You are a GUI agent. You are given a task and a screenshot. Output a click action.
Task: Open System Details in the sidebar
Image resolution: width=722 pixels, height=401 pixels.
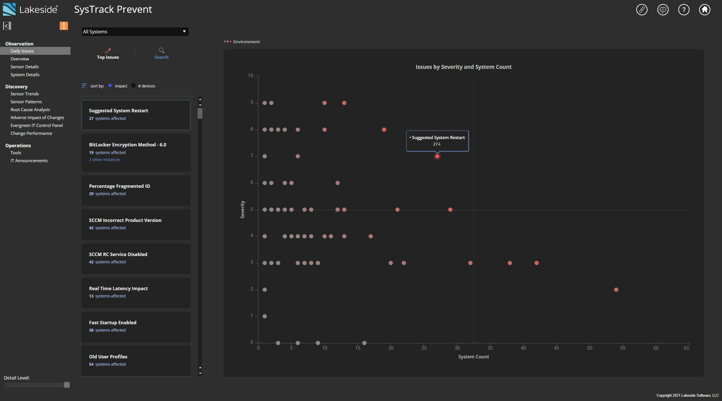[x=25, y=75]
